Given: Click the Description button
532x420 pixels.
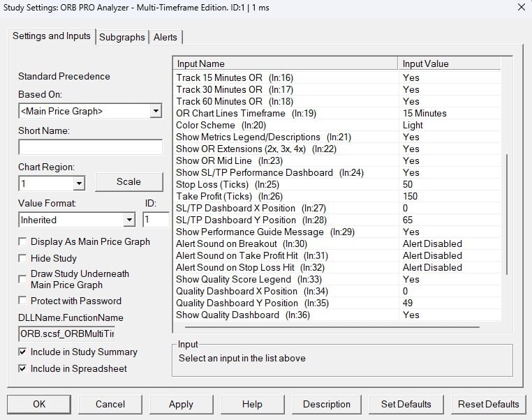Looking at the screenshot, I should pyautogui.click(x=327, y=404).
